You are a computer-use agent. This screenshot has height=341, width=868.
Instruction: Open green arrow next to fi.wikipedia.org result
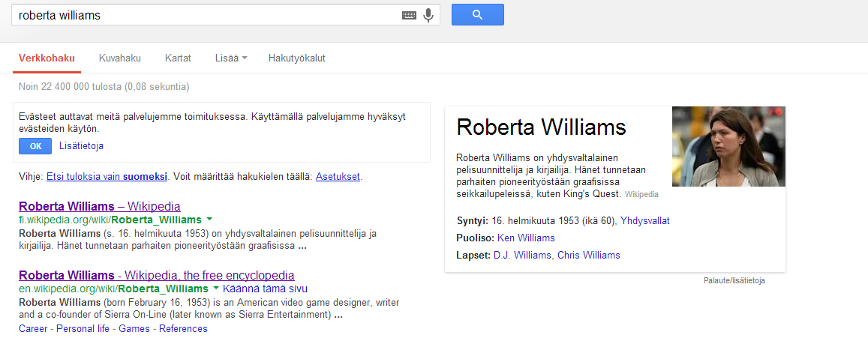tap(209, 220)
